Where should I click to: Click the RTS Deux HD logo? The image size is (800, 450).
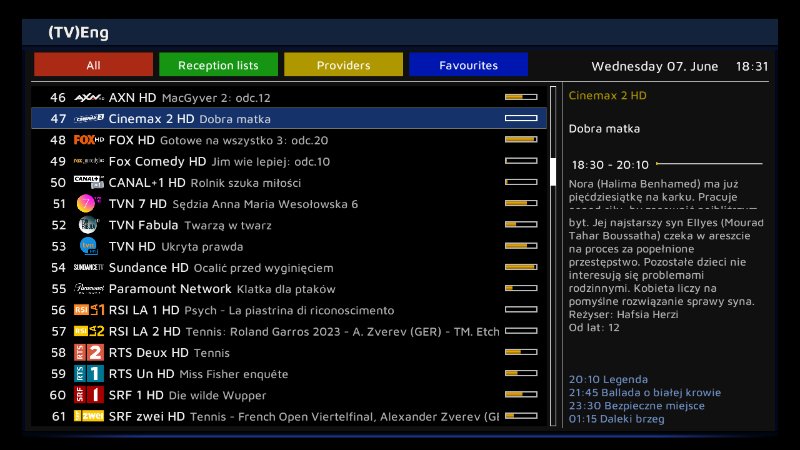tap(89, 353)
